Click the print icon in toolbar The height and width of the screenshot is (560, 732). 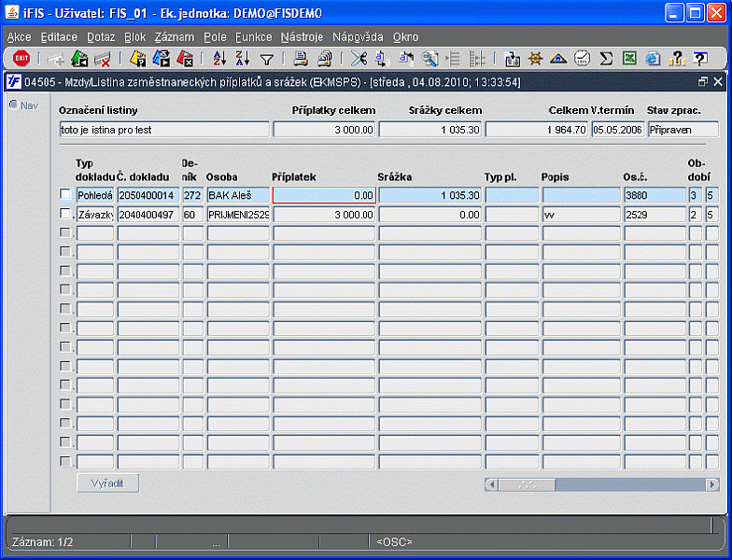(301, 59)
